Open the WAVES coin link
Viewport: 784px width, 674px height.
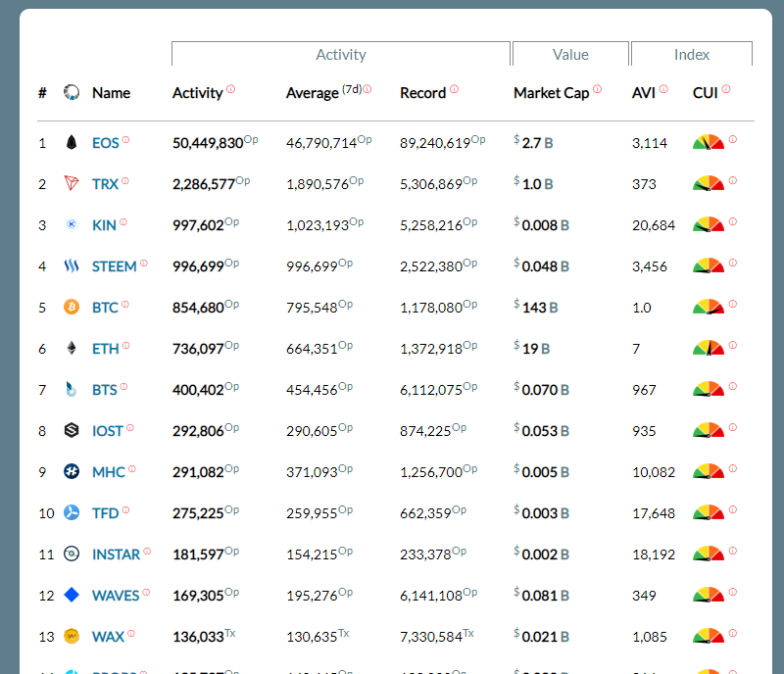tap(116, 596)
